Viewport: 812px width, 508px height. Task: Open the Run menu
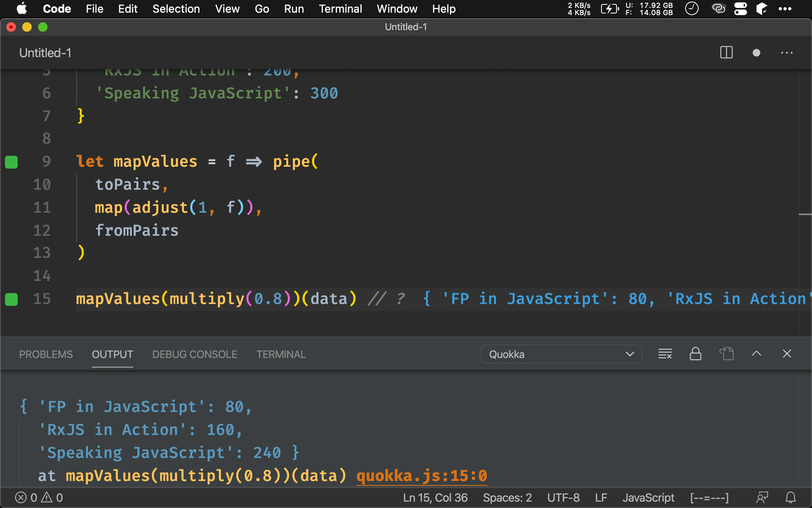click(x=294, y=9)
